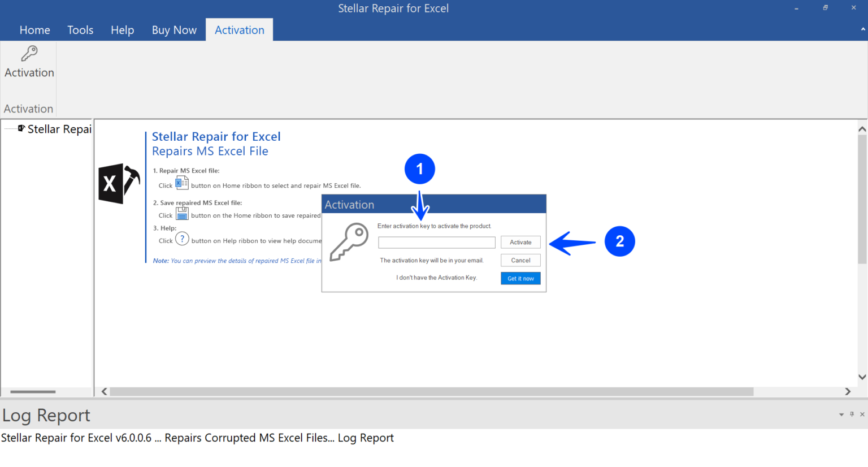
Task: Click the save floppy disk icon in step 2
Action: click(181, 213)
